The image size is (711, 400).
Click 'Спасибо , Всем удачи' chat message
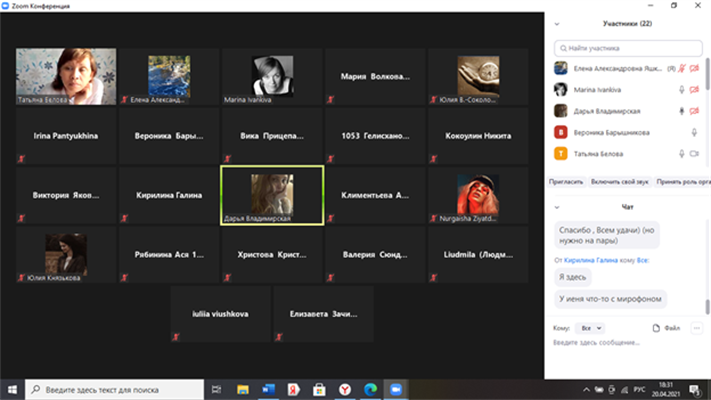click(x=607, y=235)
